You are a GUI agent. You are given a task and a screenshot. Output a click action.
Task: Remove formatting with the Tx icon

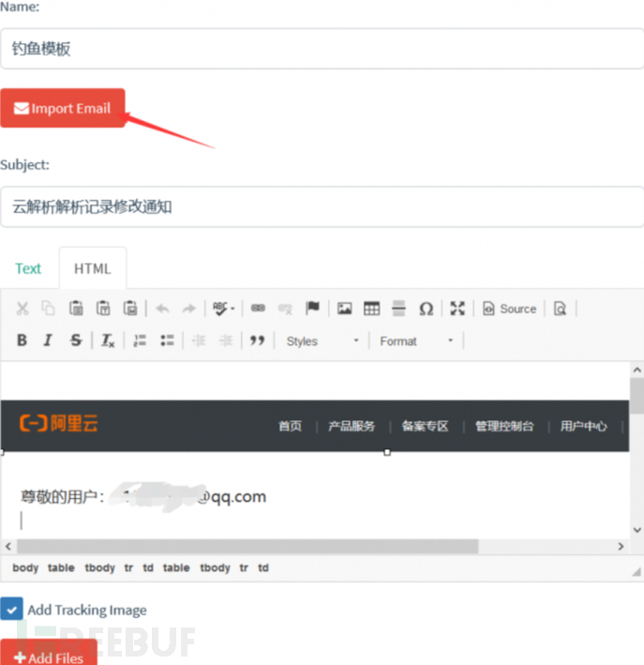pos(108,340)
